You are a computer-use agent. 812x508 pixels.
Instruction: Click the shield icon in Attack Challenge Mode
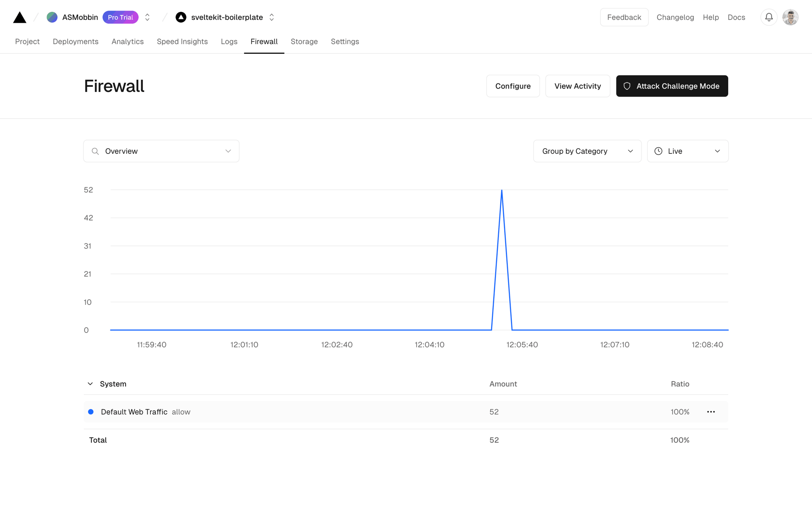tap(627, 86)
